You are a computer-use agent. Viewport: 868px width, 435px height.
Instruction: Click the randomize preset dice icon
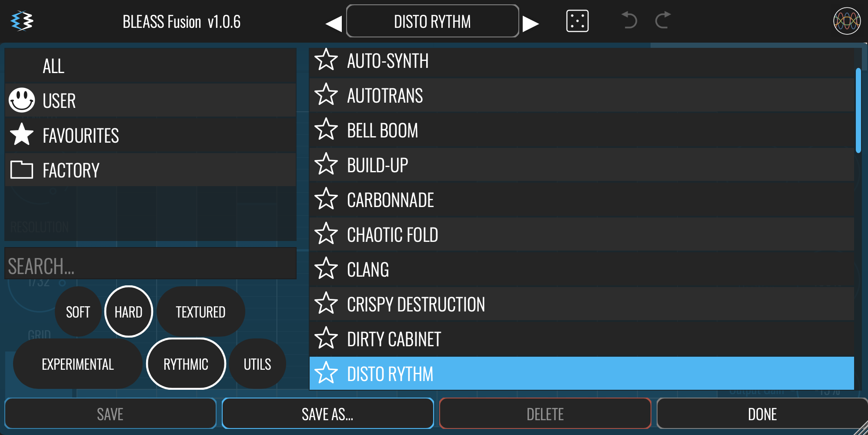click(x=577, y=21)
